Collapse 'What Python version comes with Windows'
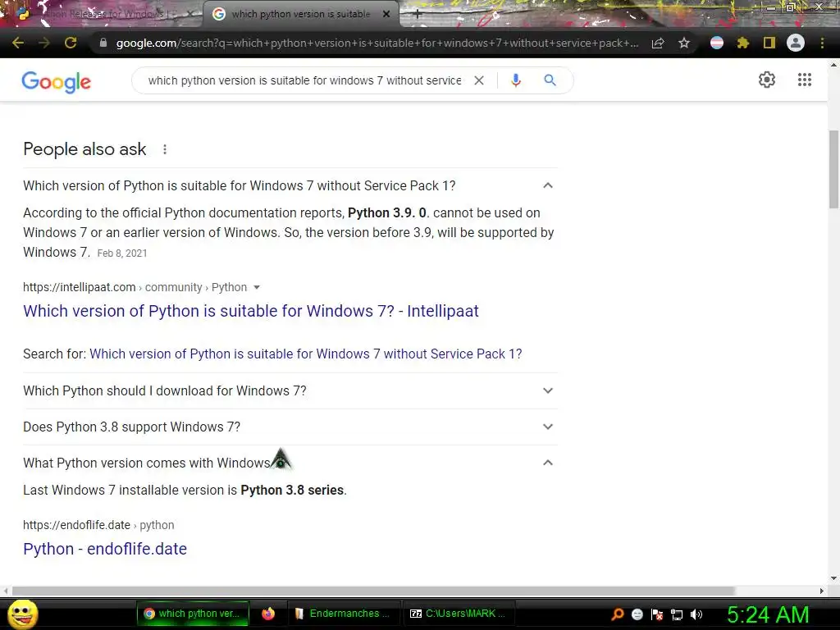The height and width of the screenshot is (630, 840). tap(547, 463)
